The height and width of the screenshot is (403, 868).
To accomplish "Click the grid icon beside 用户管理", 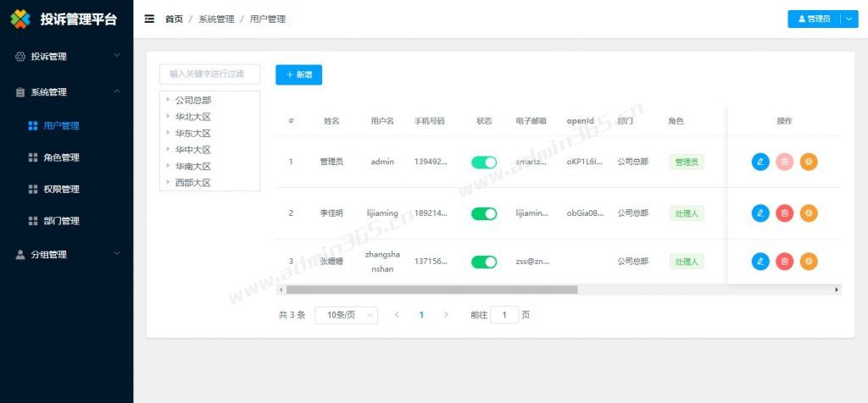I will click(33, 126).
